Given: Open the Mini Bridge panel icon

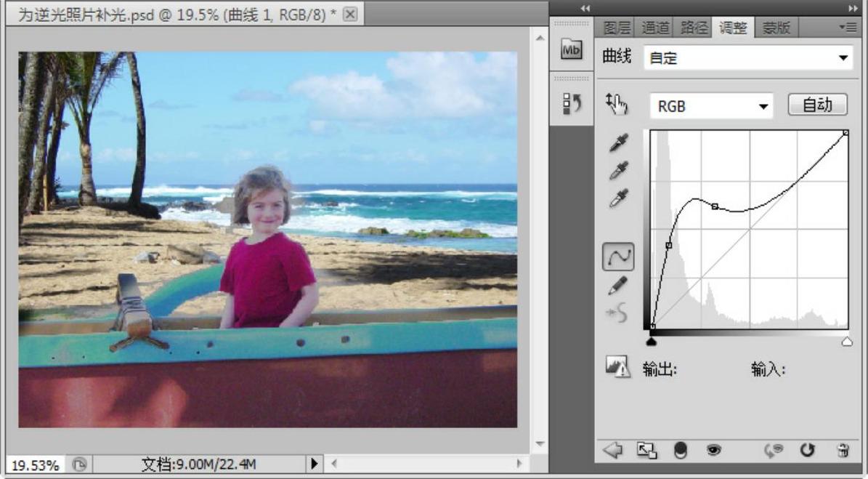Looking at the screenshot, I should [572, 49].
